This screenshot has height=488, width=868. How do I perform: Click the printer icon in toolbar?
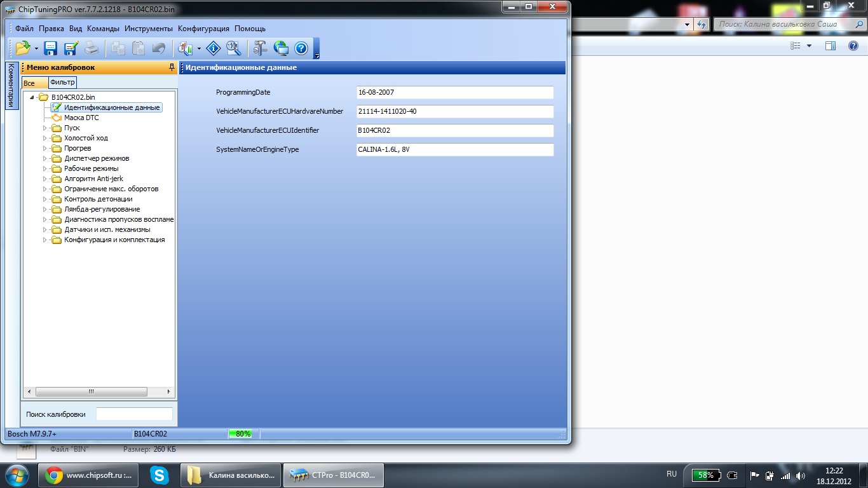92,48
